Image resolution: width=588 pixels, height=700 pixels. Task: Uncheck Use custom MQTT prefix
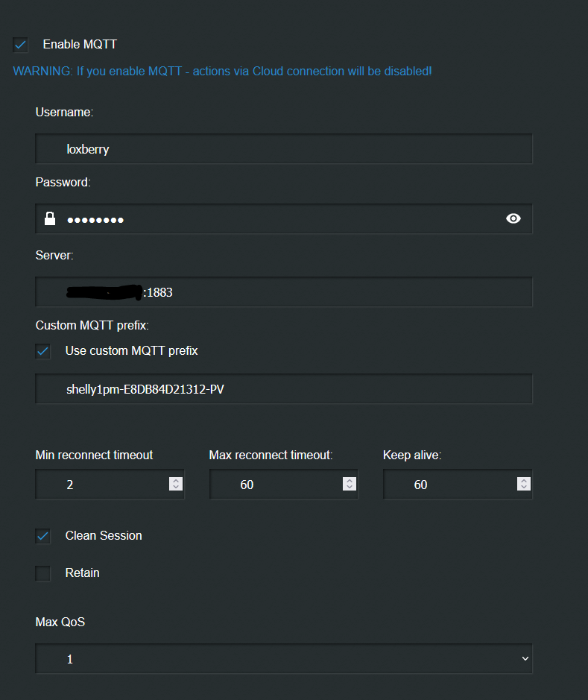coord(43,350)
